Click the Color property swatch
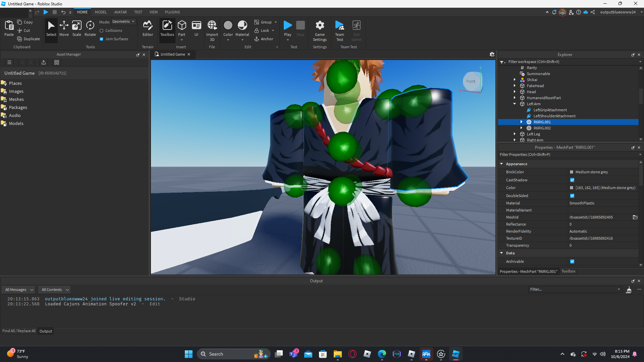The image size is (644, 362). click(572, 188)
